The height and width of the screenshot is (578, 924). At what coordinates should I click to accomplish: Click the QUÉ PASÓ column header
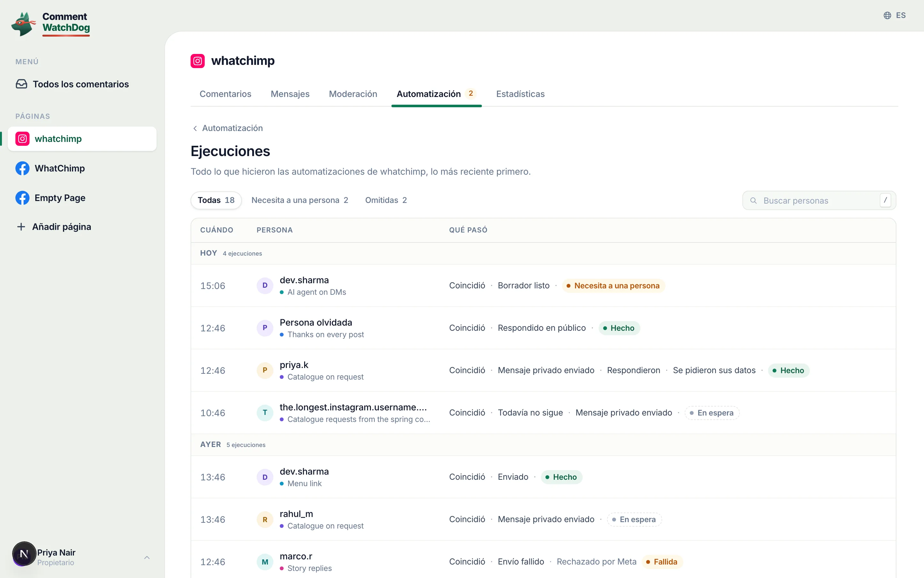coord(468,230)
